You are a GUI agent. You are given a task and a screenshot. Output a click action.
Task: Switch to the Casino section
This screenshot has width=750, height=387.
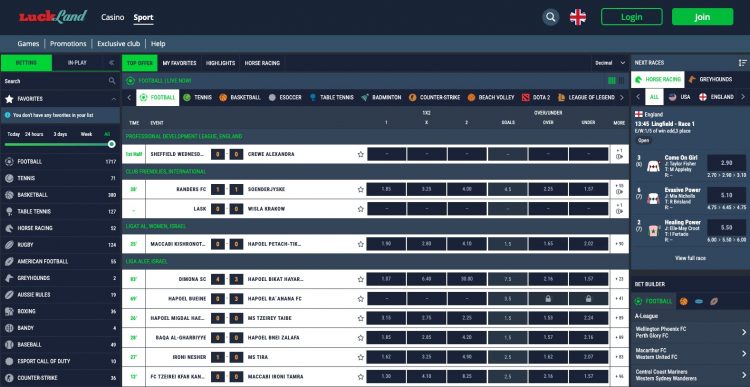[x=112, y=17]
